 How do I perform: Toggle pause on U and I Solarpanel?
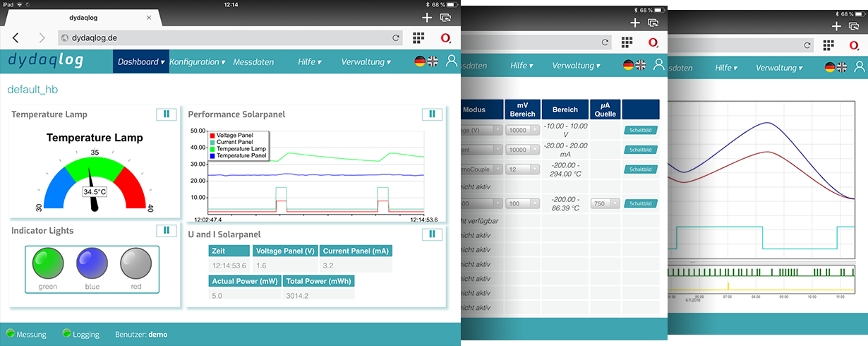point(431,234)
